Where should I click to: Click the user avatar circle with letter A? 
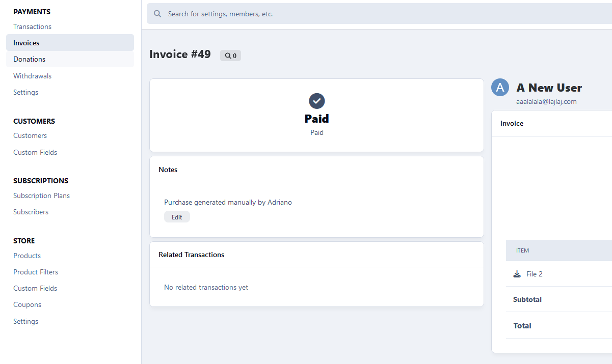(x=500, y=87)
